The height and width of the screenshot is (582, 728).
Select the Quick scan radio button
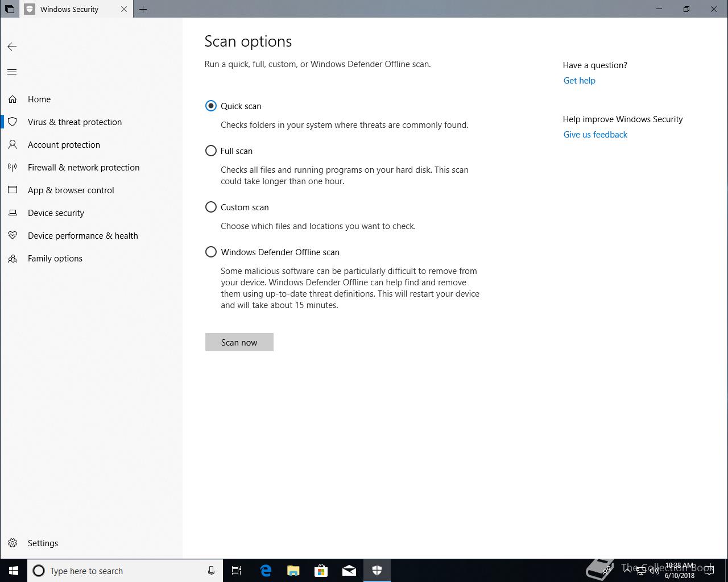click(x=210, y=106)
